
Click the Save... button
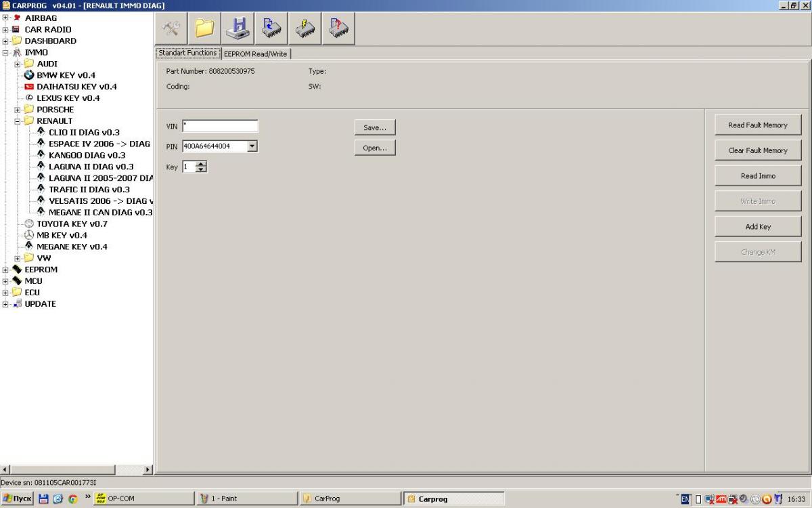point(375,127)
